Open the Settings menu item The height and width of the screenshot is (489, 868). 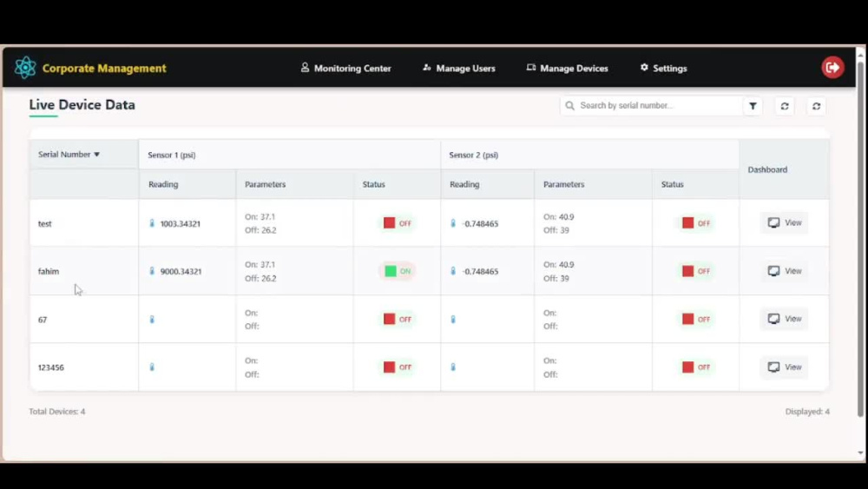click(663, 68)
